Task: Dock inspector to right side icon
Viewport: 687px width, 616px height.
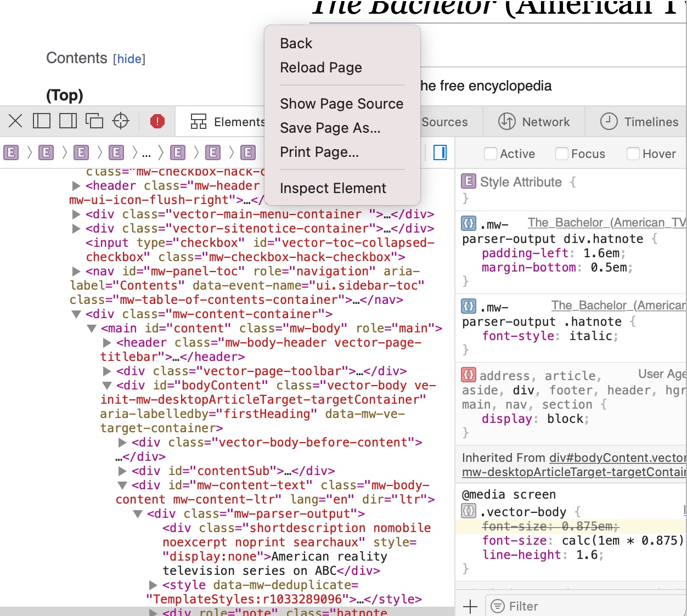Action: point(68,121)
